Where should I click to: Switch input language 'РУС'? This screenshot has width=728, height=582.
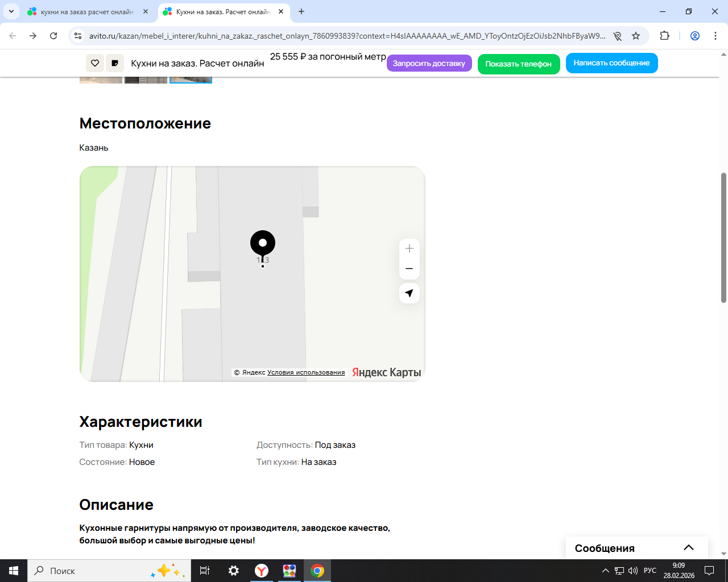tap(650, 571)
